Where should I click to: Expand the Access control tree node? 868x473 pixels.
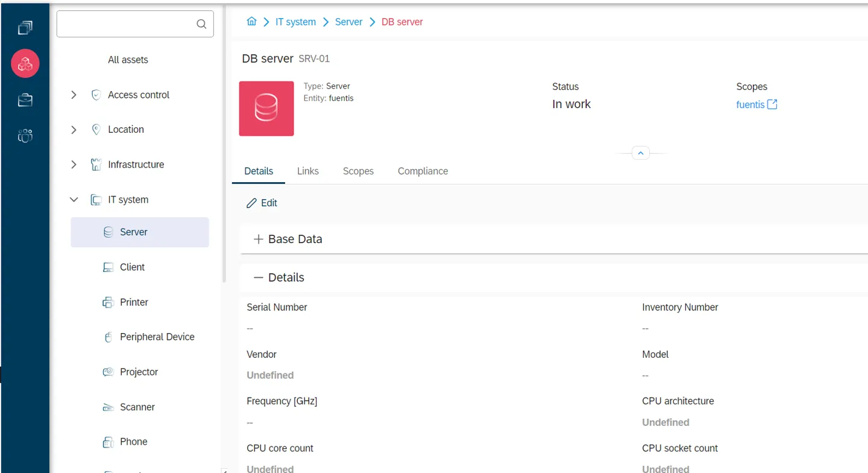point(74,95)
